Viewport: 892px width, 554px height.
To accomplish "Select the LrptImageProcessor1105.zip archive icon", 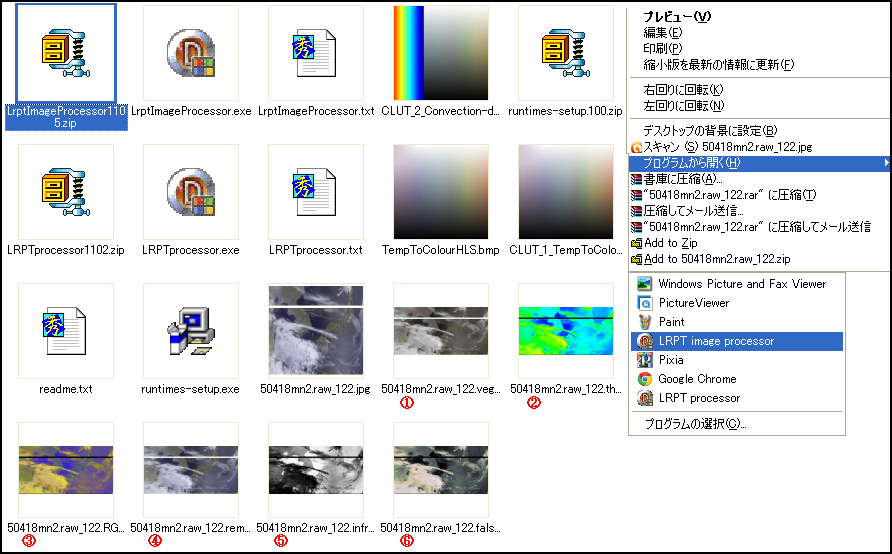I will pyautogui.click(x=66, y=53).
